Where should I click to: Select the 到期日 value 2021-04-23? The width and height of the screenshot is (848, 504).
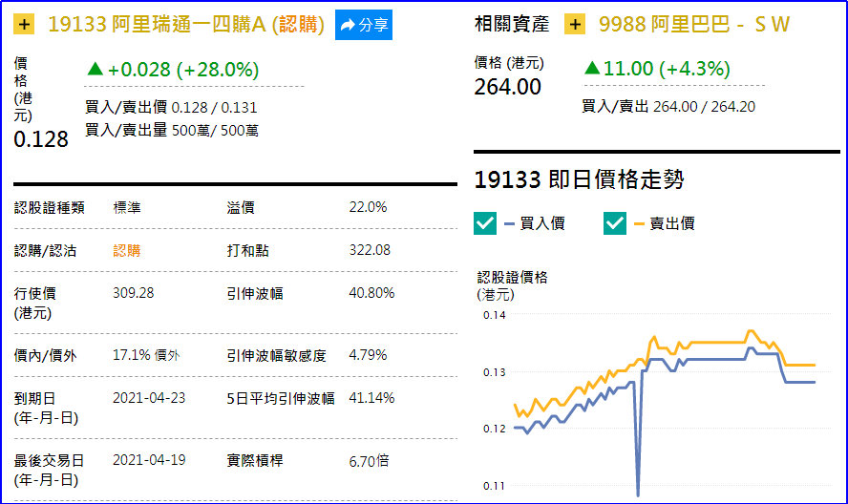[x=149, y=398]
